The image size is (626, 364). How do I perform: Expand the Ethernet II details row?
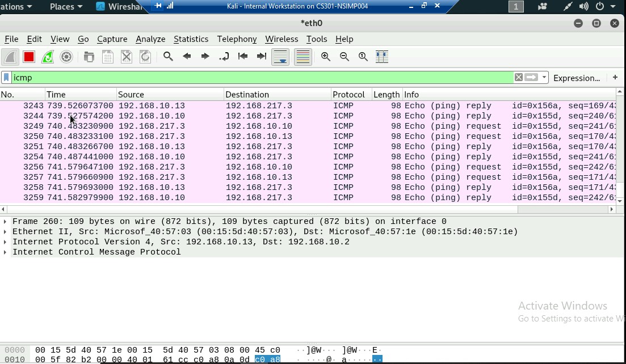click(x=5, y=232)
